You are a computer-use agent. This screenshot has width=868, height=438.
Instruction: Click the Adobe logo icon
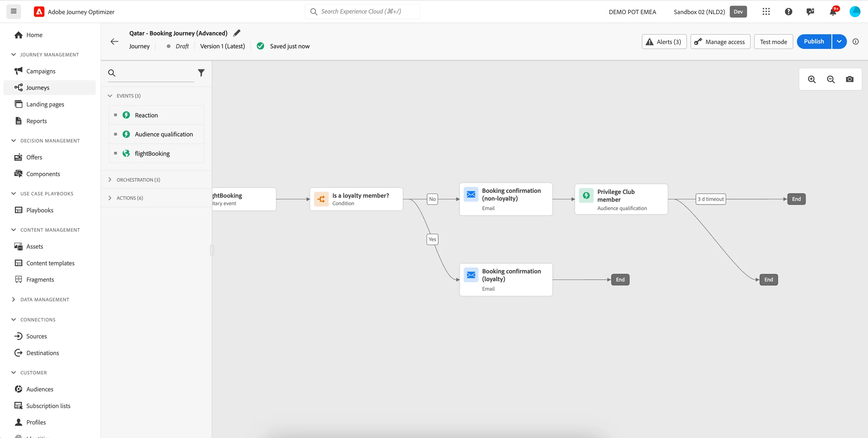[x=39, y=12]
